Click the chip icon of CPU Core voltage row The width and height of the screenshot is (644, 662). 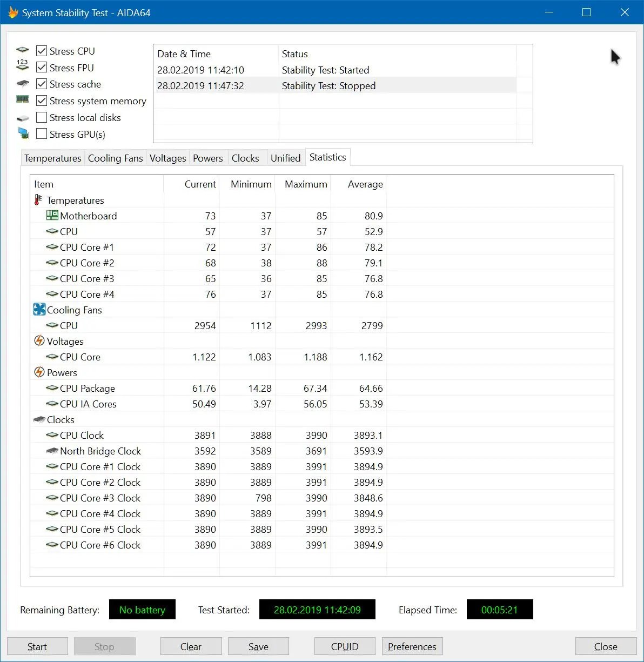coord(52,357)
